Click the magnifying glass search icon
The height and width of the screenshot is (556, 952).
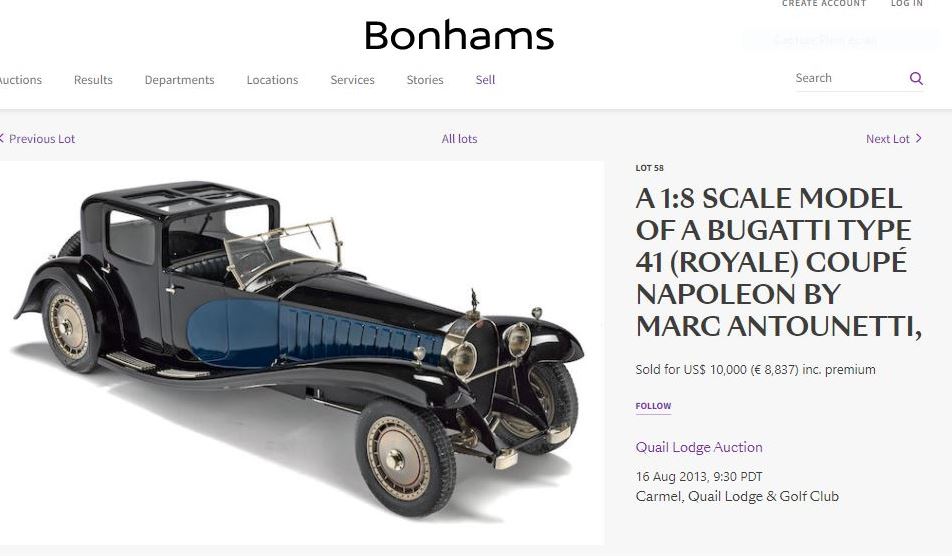[x=916, y=78]
